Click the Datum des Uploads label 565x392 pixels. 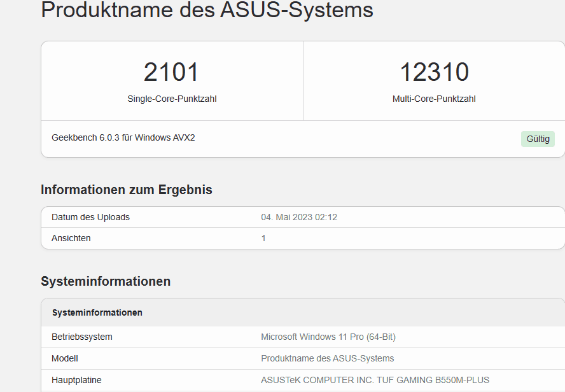pyautogui.click(x=90, y=217)
